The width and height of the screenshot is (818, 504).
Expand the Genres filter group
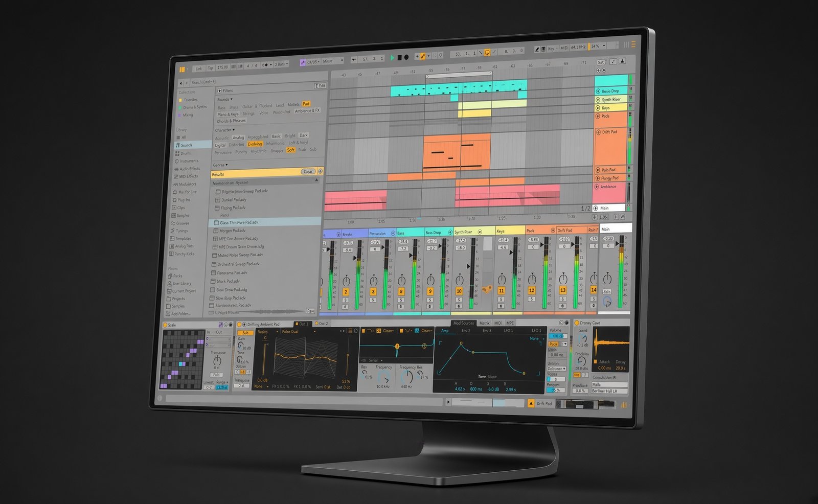(x=220, y=165)
